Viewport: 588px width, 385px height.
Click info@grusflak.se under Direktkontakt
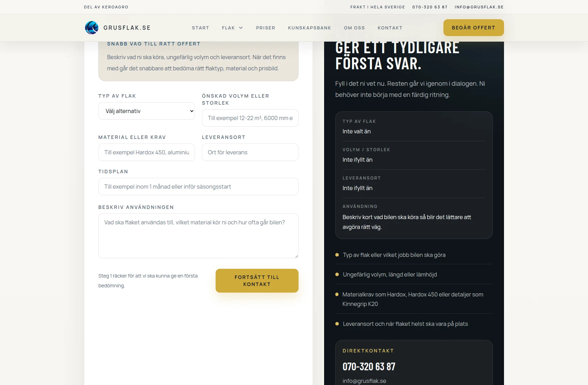tap(364, 381)
